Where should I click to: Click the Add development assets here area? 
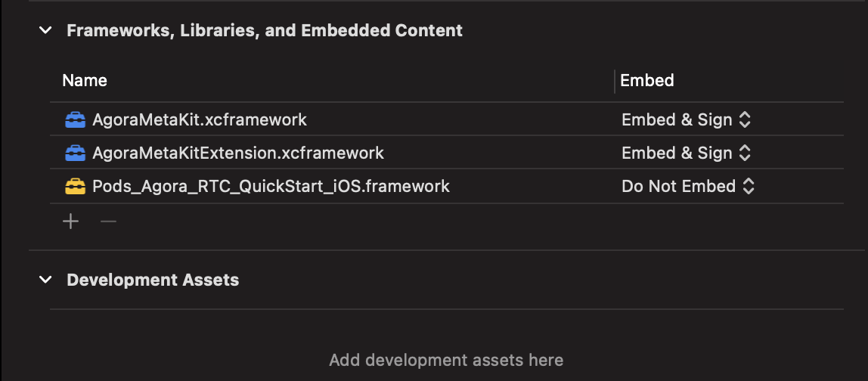tap(446, 361)
